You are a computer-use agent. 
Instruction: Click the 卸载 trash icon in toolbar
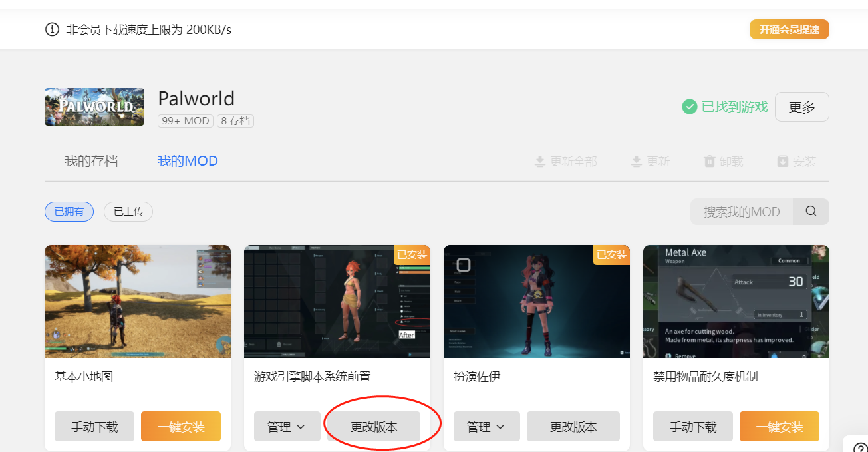coord(710,162)
